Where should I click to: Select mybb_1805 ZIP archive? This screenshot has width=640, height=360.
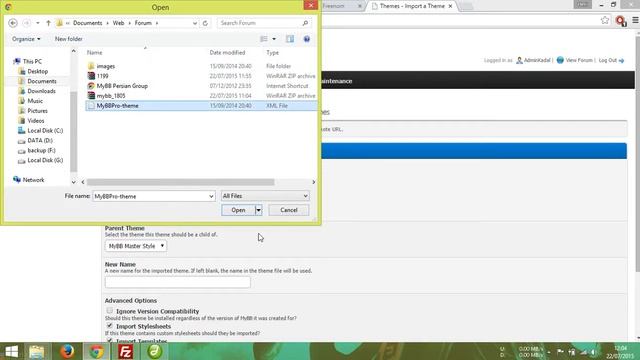coord(111,96)
